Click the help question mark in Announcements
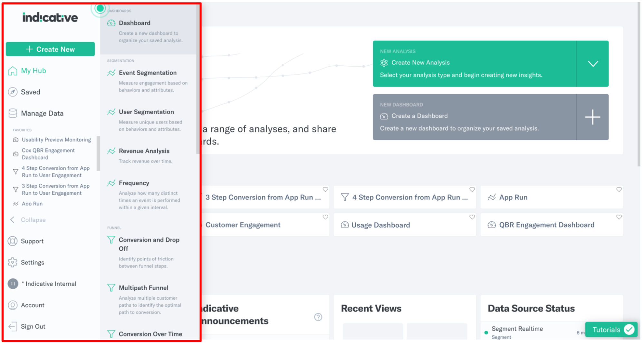This screenshot has width=644, height=343. click(318, 317)
